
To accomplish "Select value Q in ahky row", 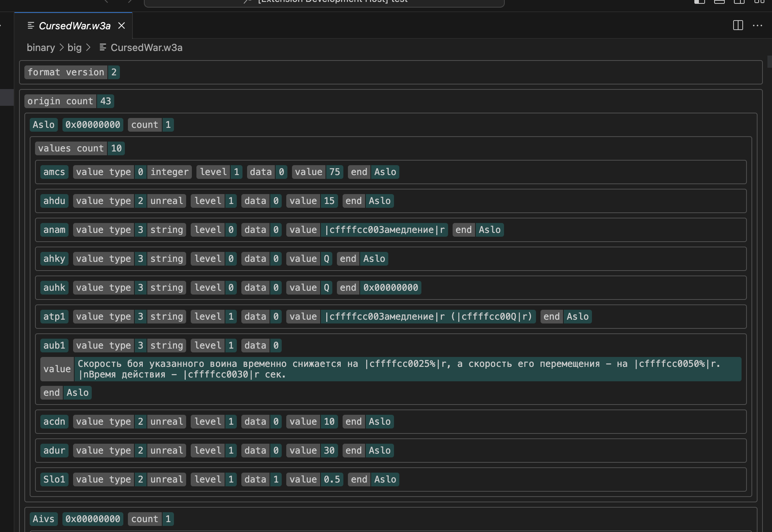I will [x=326, y=259].
